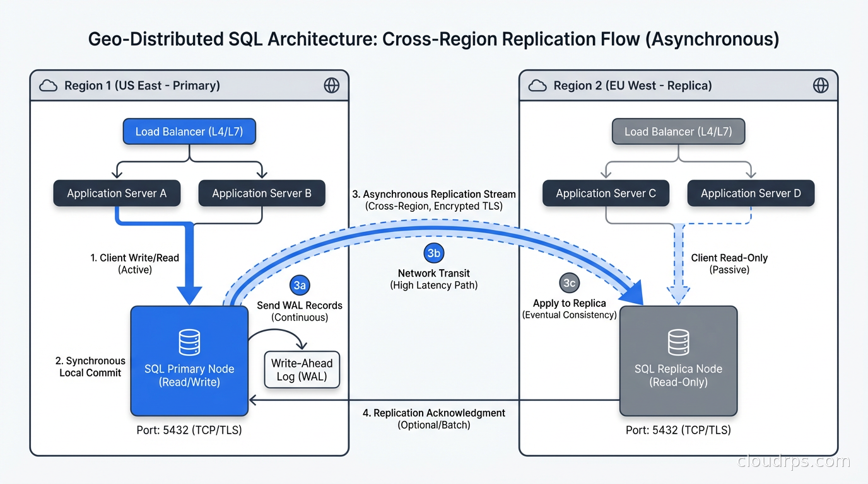Click the 3b Network Transit badge
The width and height of the screenshot is (868, 484).
tap(433, 253)
